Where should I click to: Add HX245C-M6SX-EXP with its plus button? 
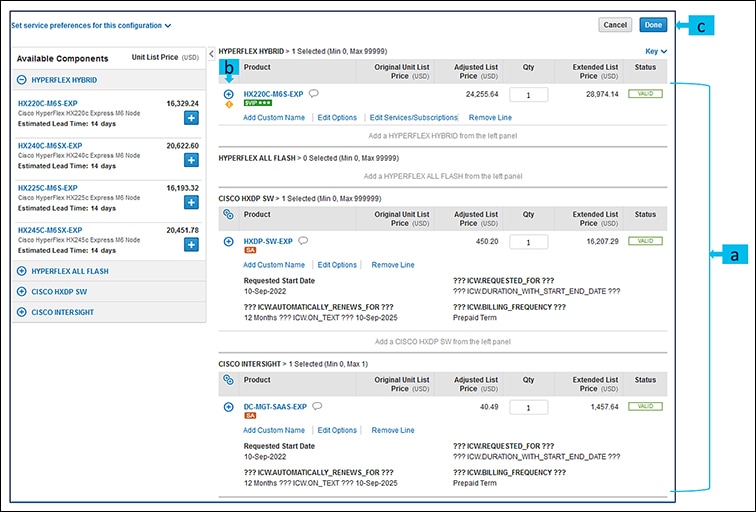[x=191, y=244]
